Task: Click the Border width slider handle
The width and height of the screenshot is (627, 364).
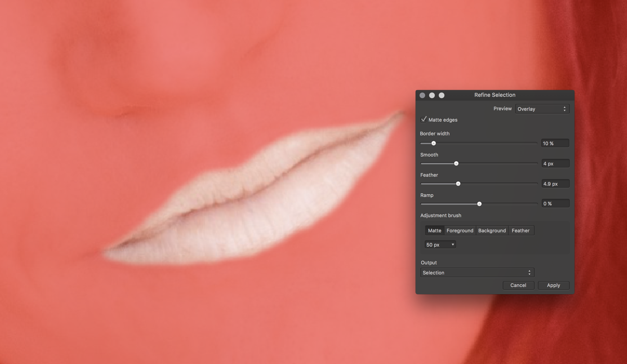Action: 433,143
